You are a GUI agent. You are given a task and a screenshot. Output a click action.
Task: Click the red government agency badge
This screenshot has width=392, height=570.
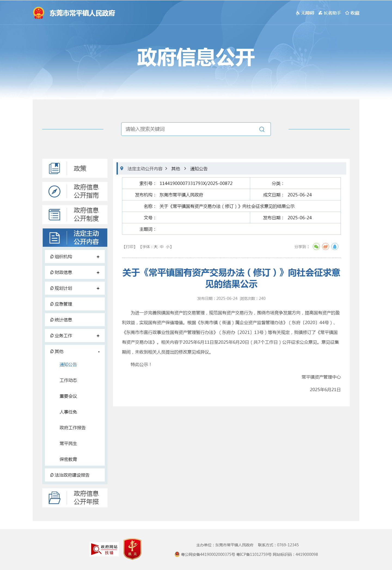(132, 549)
